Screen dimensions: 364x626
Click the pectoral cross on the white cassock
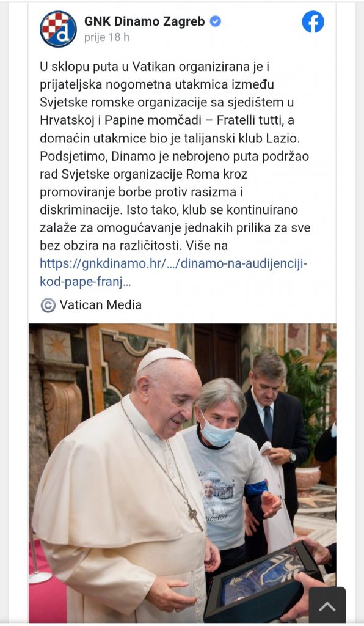pyautogui.click(x=195, y=517)
